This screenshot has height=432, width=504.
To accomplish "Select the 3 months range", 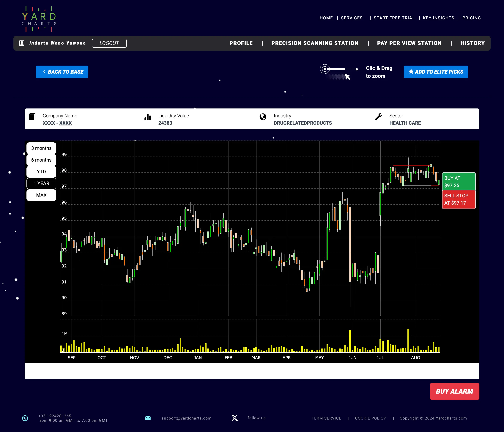I will (41, 148).
